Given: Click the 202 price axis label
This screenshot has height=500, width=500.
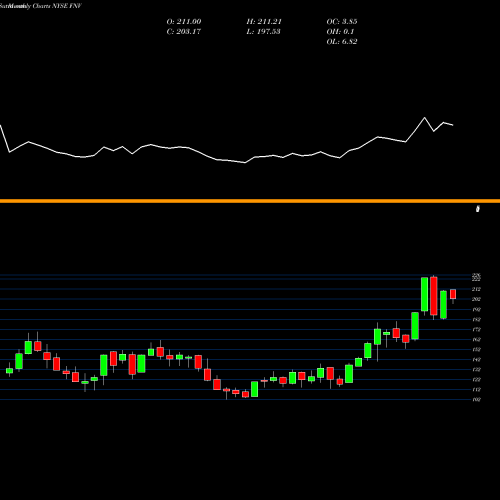Looking at the screenshot, I should (x=476, y=299).
